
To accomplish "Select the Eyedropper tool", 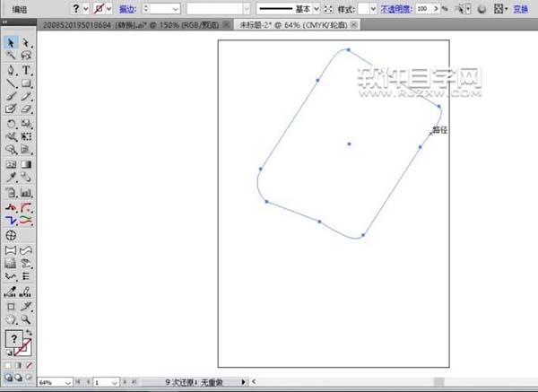I will click(11, 178).
